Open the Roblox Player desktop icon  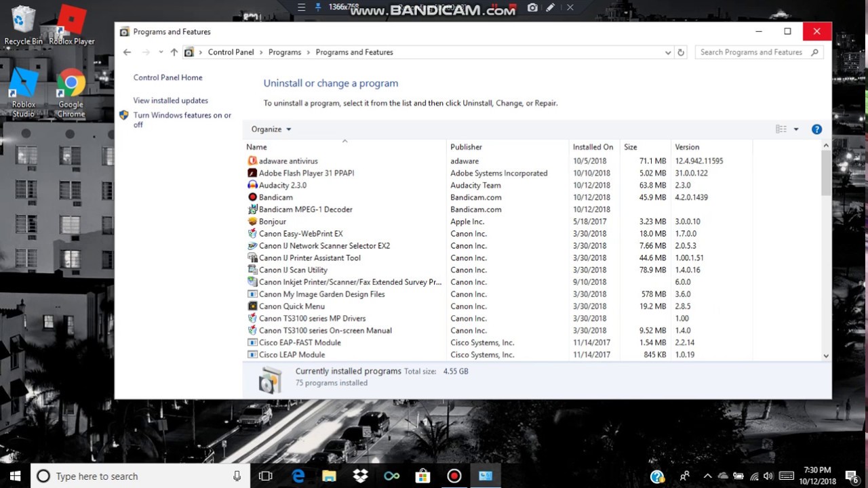(x=71, y=25)
